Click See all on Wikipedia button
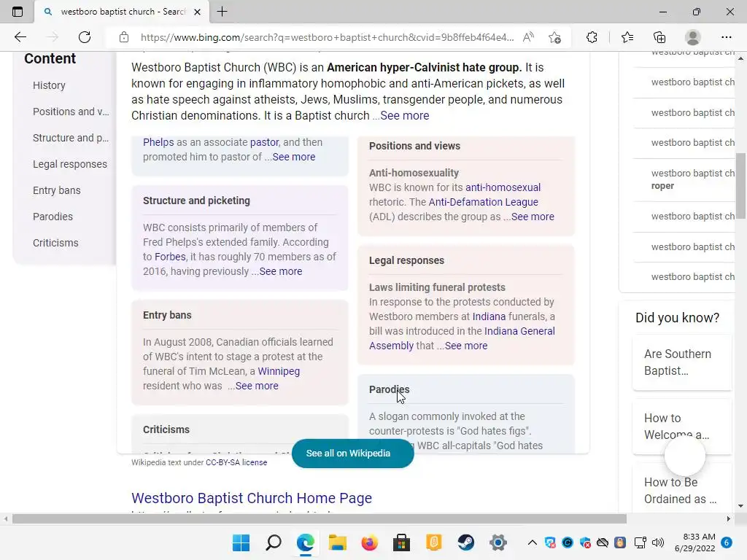 coord(352,454)
